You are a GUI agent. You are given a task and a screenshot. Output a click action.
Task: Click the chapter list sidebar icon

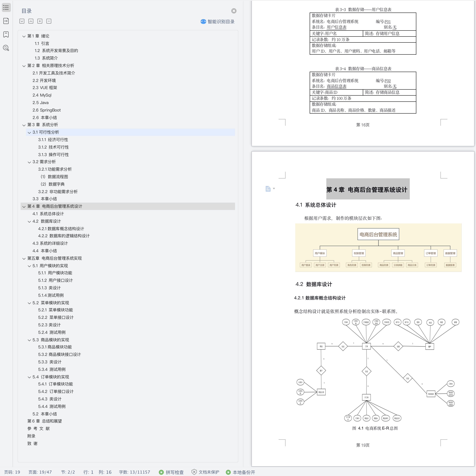point(6,21)
